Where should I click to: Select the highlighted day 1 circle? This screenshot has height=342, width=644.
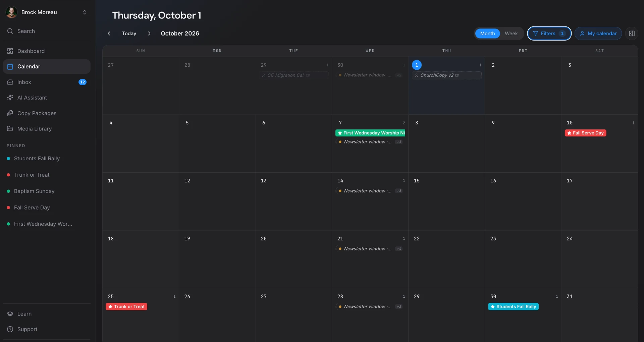point(417,65)
